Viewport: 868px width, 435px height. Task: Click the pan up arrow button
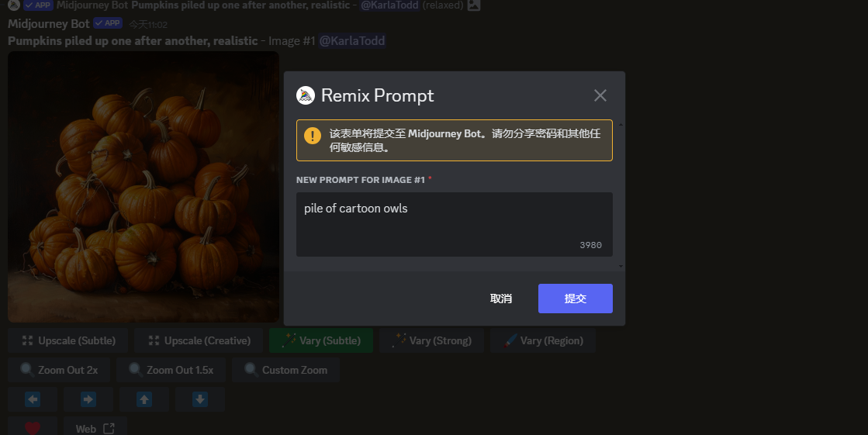pyautogui.click(x=144, y=399)
